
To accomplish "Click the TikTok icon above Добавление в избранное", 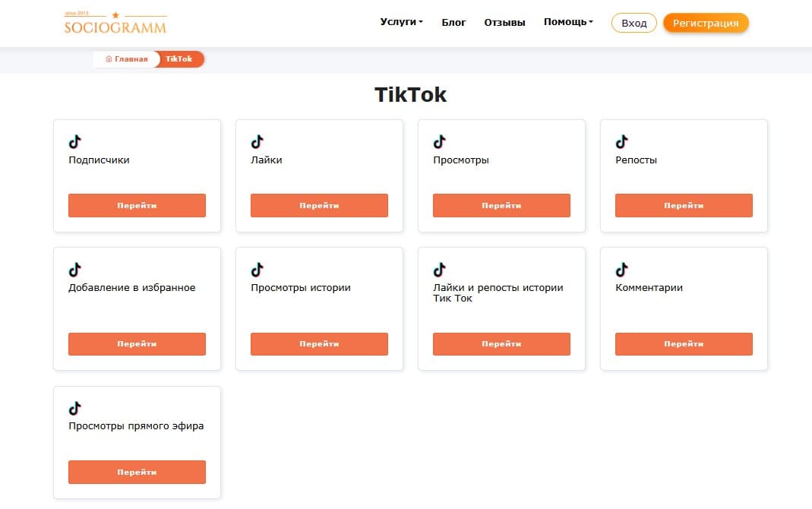I will tap(75, 269).
